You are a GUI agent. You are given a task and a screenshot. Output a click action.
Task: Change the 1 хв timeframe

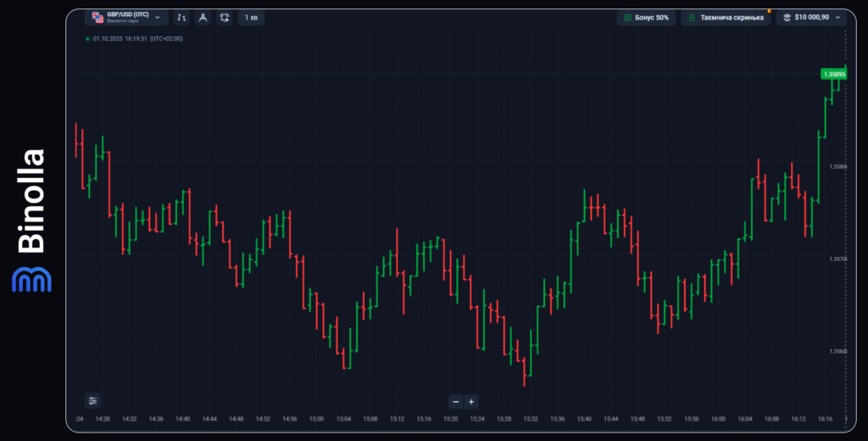coord(251,17)
